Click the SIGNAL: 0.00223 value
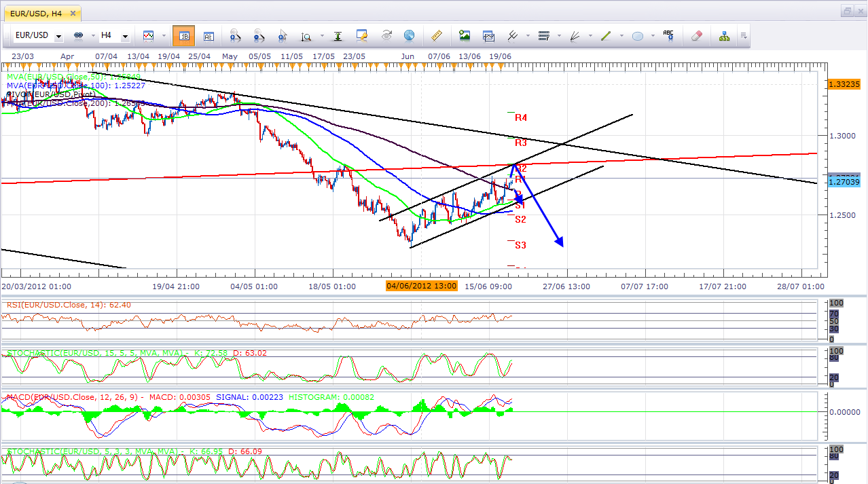Screen dimensions: 868x484 tap(248, 397)
